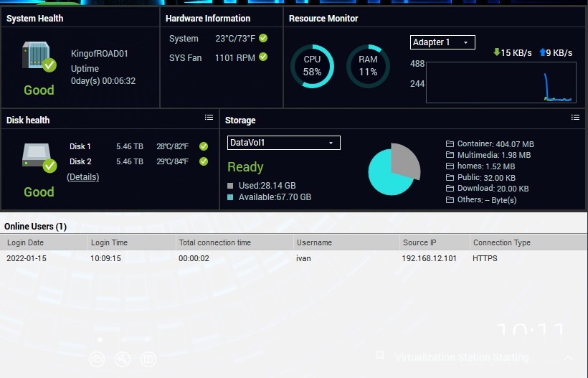Click the Virtualization Station Starting notification

click(x=462, y=357)
